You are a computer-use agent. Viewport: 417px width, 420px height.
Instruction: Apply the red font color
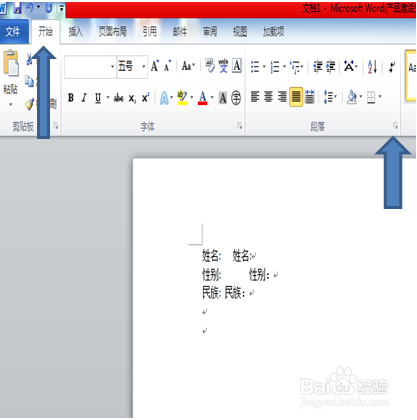click(203, 98)
